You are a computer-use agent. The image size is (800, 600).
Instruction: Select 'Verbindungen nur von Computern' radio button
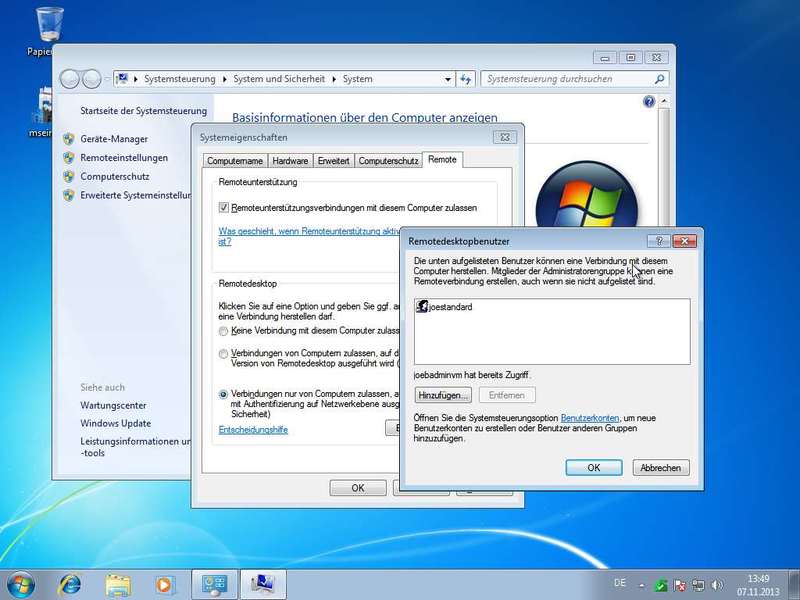223,394
